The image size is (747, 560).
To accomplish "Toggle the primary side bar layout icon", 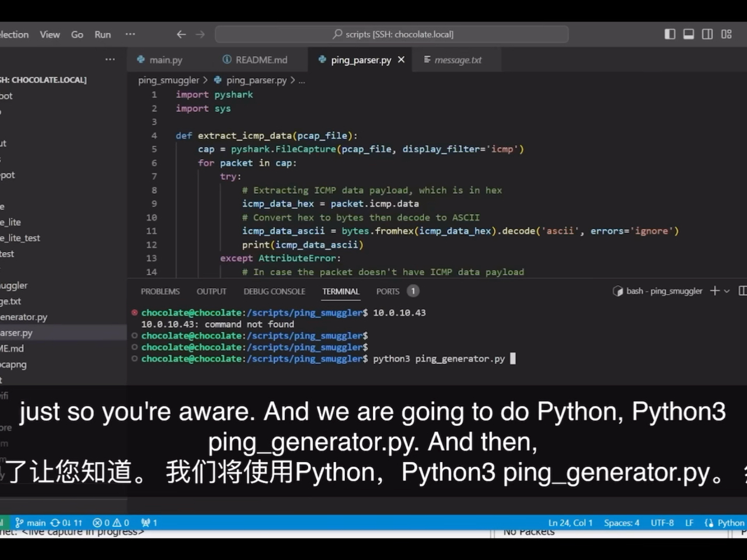I will (670, 34).
